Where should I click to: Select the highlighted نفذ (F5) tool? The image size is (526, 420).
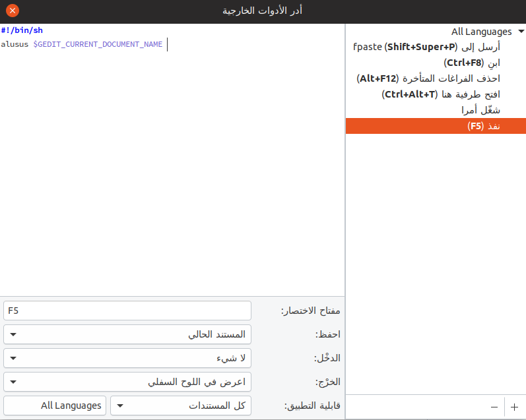pos(484,126)
